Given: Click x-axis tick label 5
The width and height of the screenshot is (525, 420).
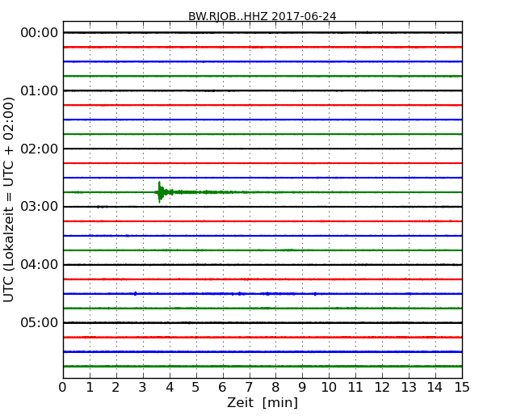Looking at the screenshot, I should (196, 388).
